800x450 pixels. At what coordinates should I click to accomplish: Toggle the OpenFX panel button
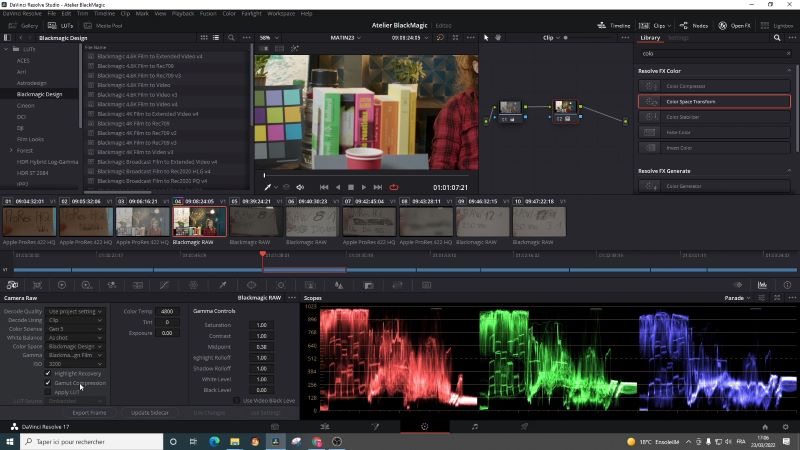coord(734,26)
